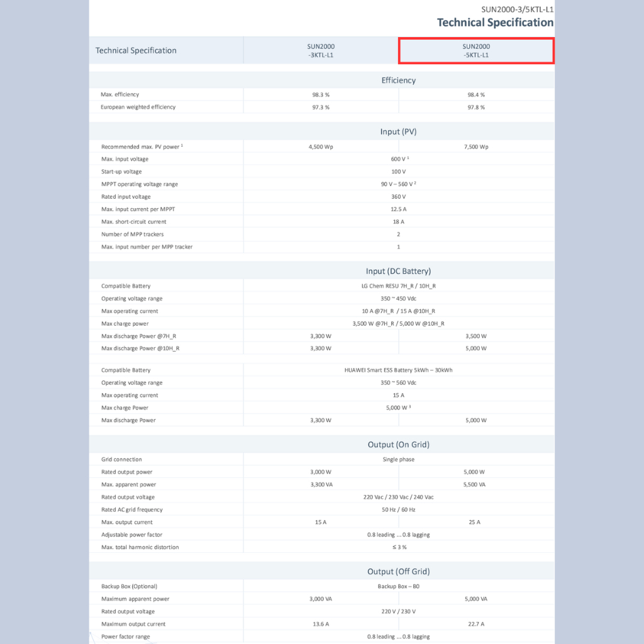Screen dimensions: 644x644
Task: Click the "Adjustable power factor" label
Action: [x=131, y=535]
